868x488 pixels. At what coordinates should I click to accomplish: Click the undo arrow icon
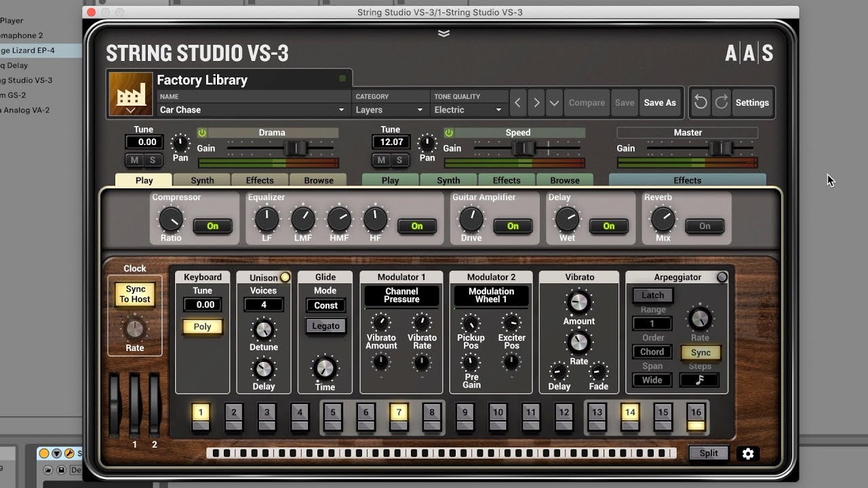701,102
